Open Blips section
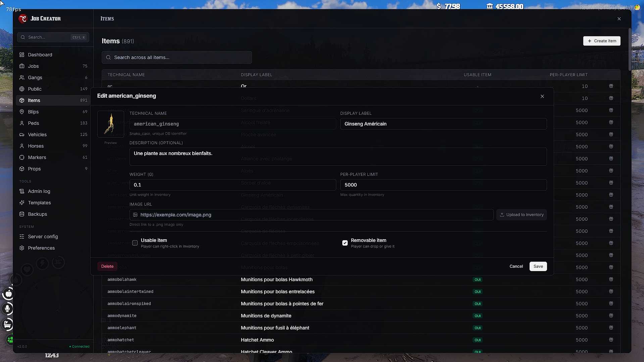Image resolution: width=644 pixels, height=362 pixels. [x=53, y=112]
